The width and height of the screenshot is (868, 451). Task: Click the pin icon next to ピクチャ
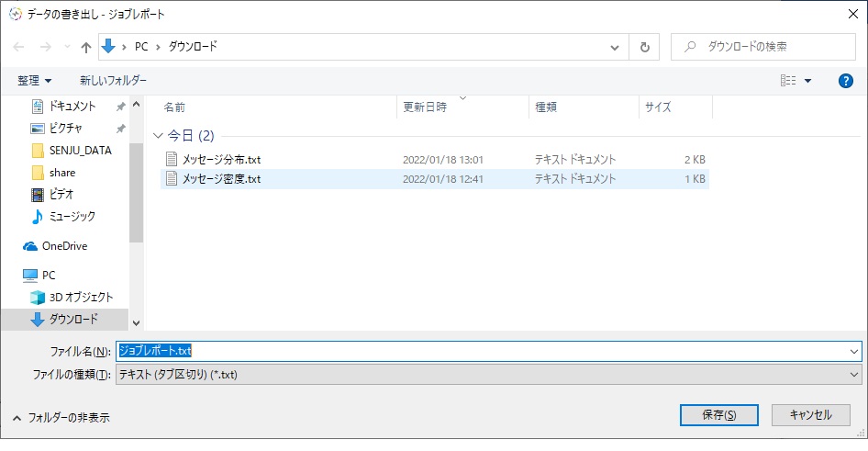120,129
